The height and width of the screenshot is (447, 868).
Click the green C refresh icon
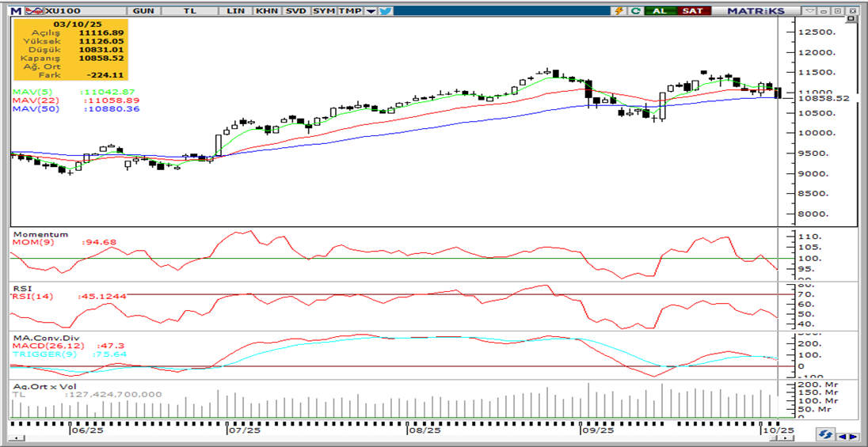[x=635, y=11]
